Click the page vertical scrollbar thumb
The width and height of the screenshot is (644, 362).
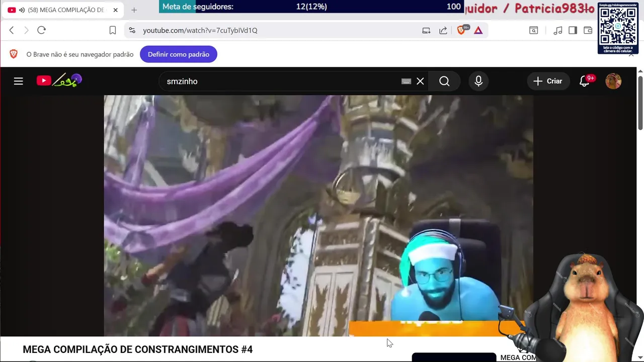click(640, 102)
